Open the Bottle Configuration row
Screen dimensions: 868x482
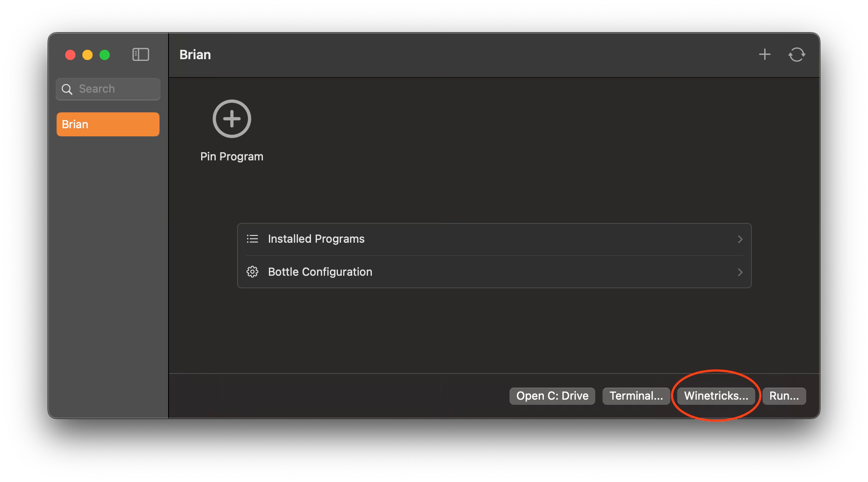(494, 272)
